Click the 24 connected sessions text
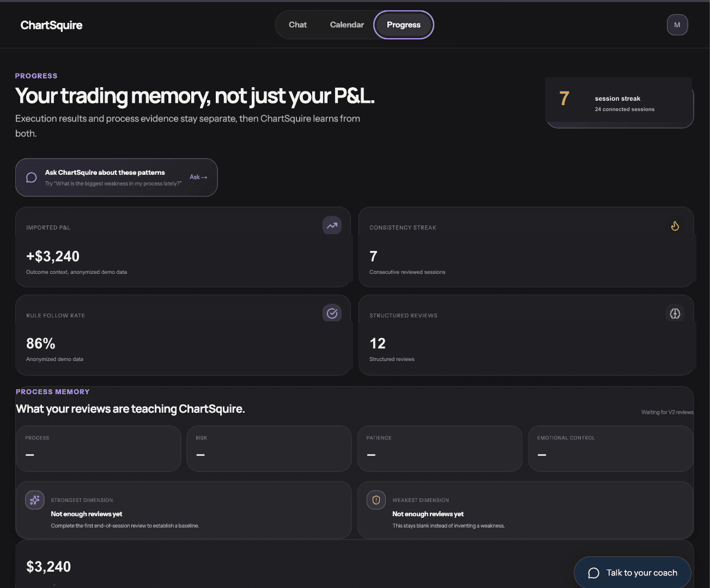The image size is (710, 588). pos(624,109)
